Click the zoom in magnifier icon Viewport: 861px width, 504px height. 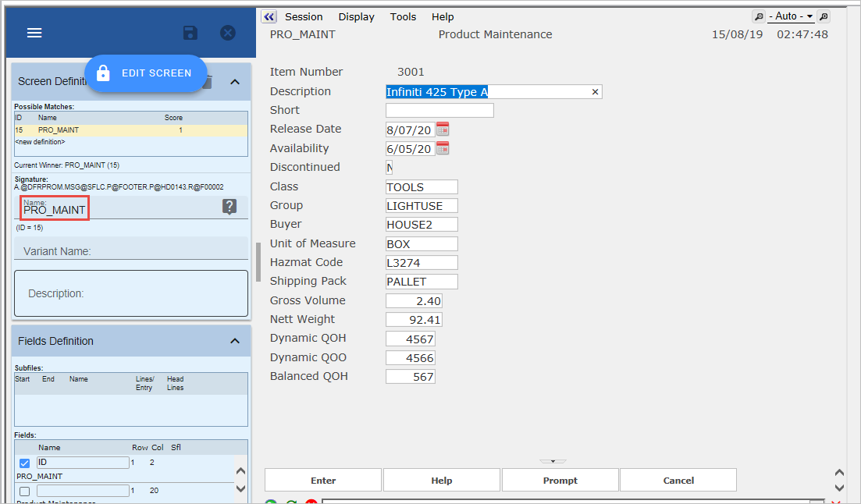pyautogui.click(x=824, y=16)
